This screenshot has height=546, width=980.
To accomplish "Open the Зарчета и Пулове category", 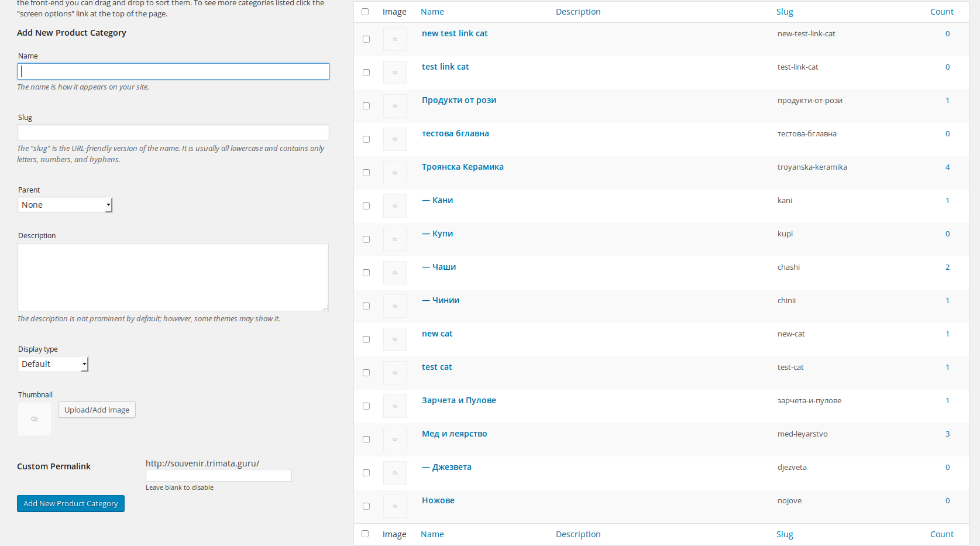I will click(x=459, y=400).
